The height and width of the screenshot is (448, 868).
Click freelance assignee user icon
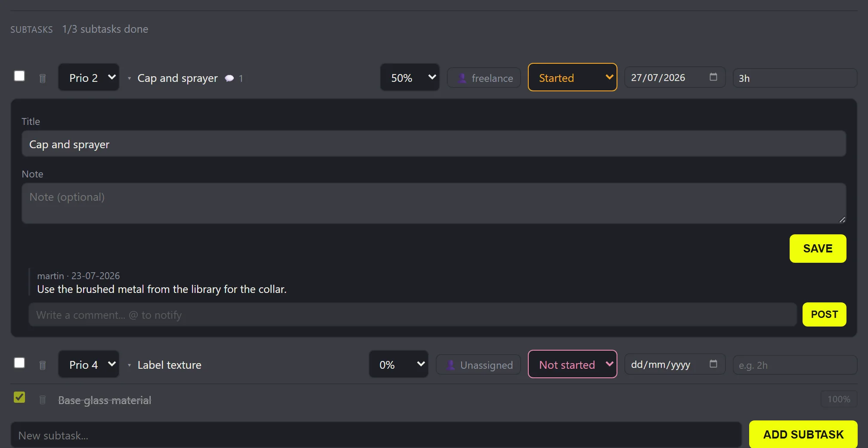tap(462, 78)
